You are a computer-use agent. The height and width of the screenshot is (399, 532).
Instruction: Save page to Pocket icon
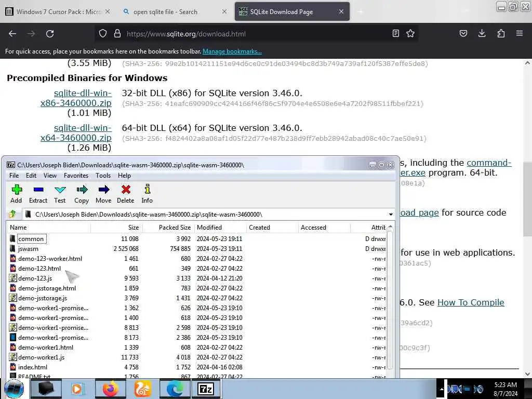pyautogui.click(x=463, y=33)
